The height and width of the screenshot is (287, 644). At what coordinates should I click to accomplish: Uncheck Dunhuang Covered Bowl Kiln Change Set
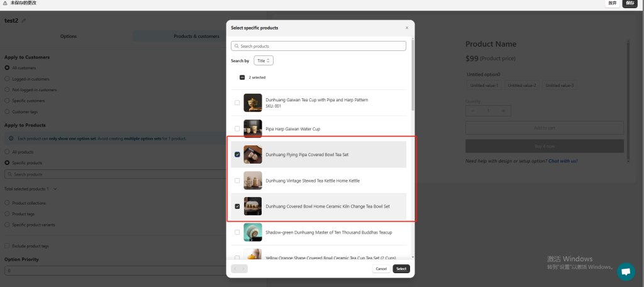point(237,206)
